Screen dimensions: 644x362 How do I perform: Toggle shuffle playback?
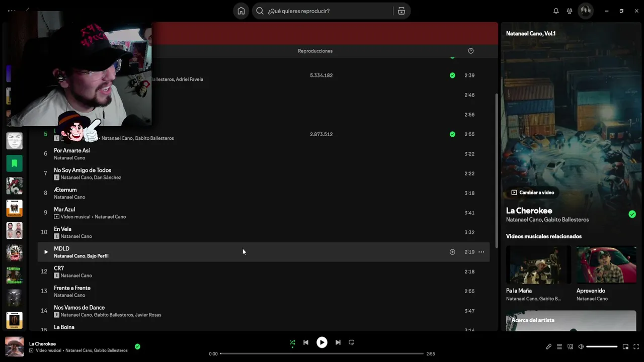click(x=292, y=342)
